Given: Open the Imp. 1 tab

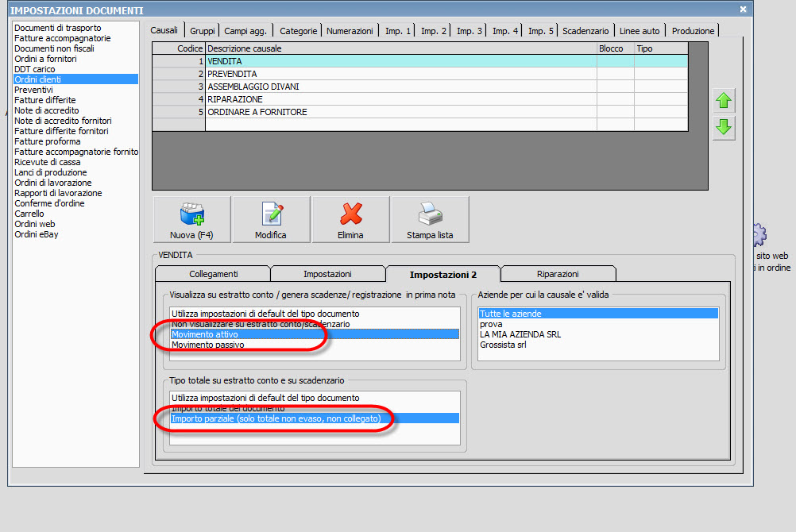Looking at the screenshot, I should [397, 31].
